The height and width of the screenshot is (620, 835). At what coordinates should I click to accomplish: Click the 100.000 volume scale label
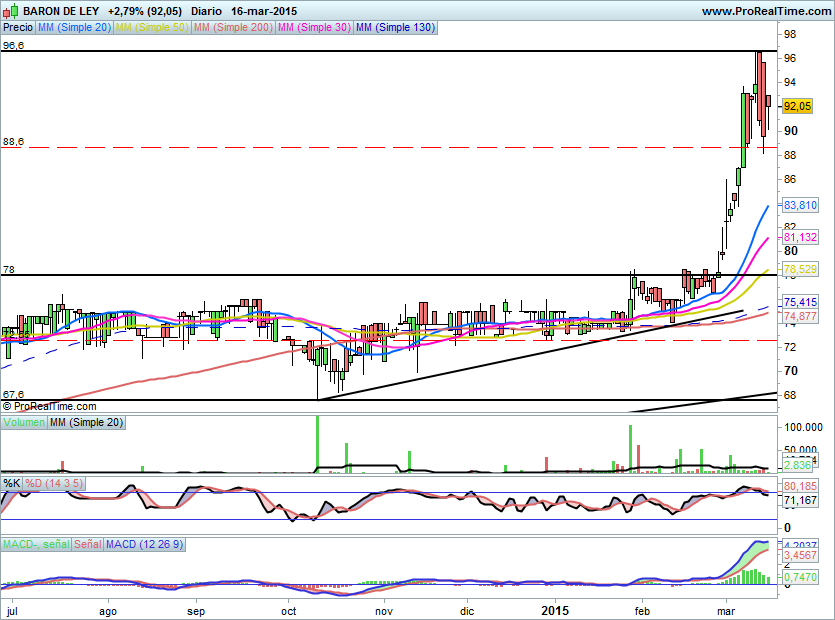tap(804, 427)
